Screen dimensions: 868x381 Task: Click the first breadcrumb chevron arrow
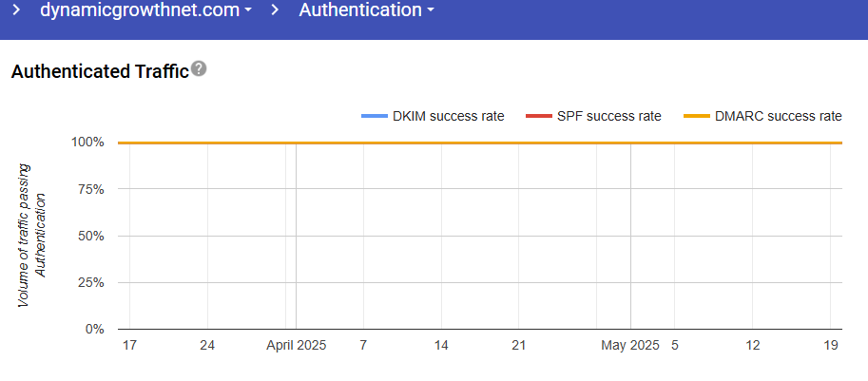click(x=16, y=10)
